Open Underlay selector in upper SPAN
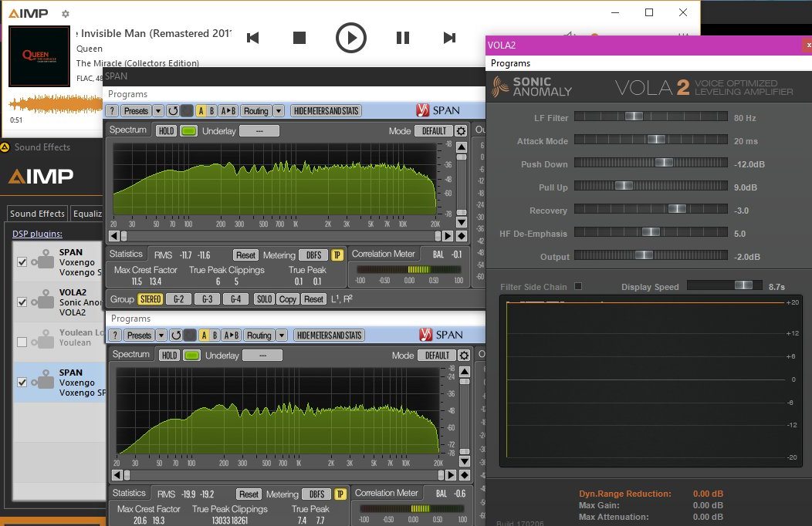The width and height of the screenshot is (812, 526). point(259,131)
